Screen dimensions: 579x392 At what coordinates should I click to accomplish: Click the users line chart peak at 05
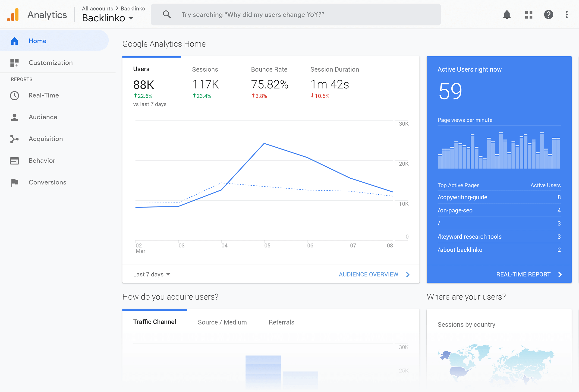tap(264, 144)
